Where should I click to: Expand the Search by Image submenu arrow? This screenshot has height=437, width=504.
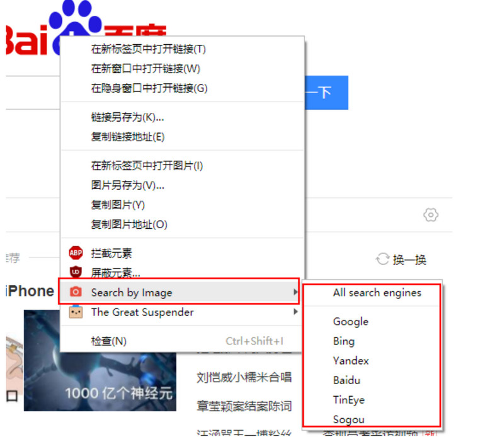coord(295,292)
